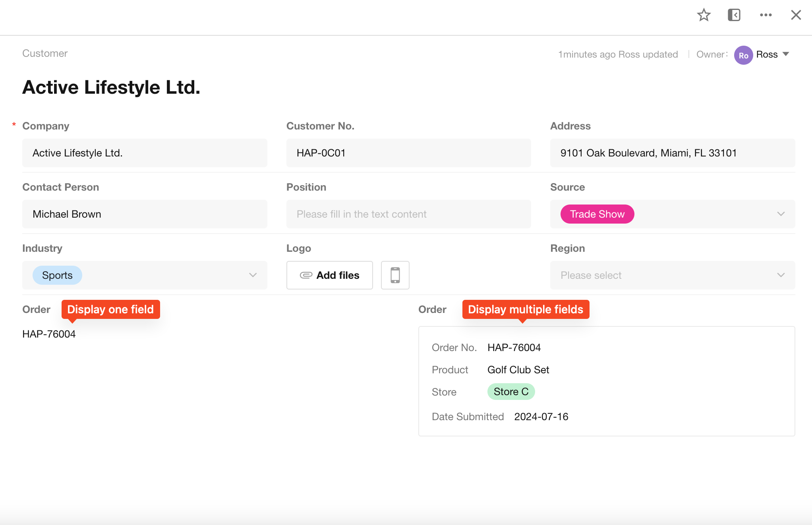Expand the owner Ross dropdown arrow
This screenshot has height=525, width=812.
pos(786,54)
